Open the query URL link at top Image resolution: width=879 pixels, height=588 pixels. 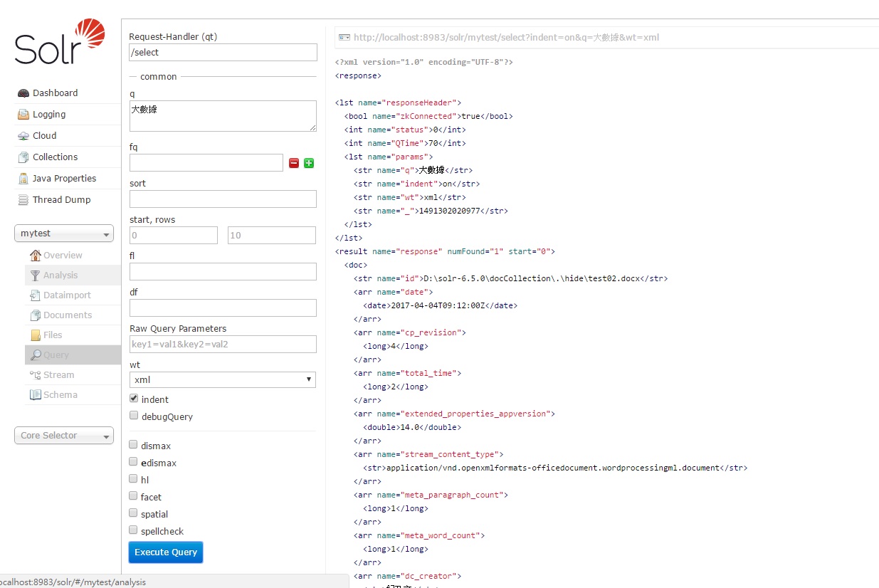point(505,37)
